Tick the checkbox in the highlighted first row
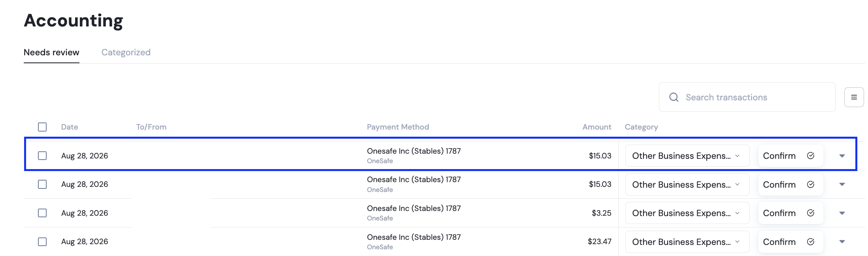This screenshot has width=868, height=256. [x=42, y=156]
